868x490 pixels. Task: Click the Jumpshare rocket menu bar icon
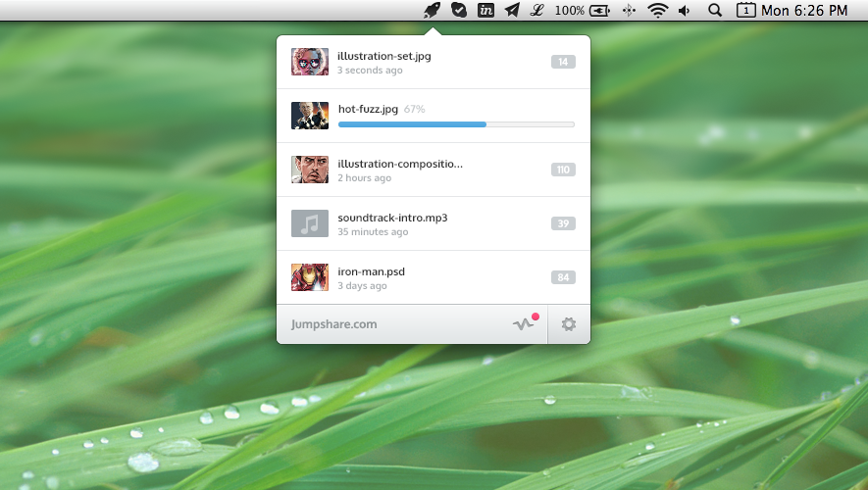pyautogui.click(x=433, y=11)
